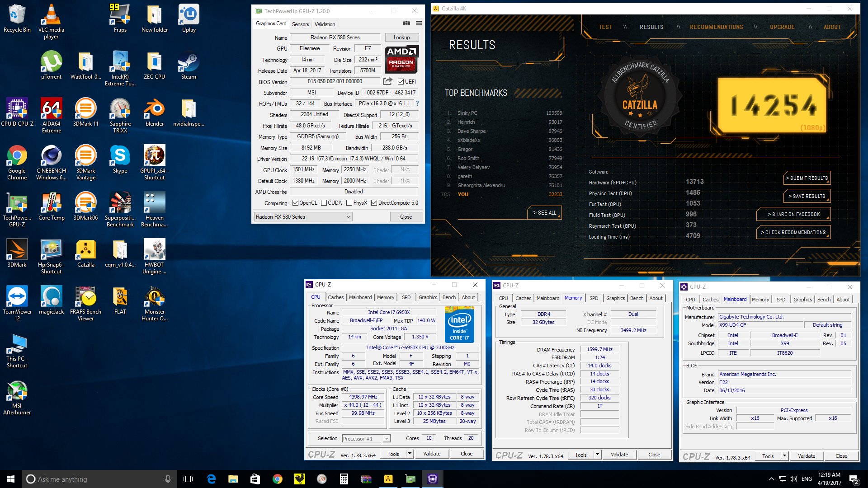
Task: Open the Windows Start button
Action: (x=11, y=479)
